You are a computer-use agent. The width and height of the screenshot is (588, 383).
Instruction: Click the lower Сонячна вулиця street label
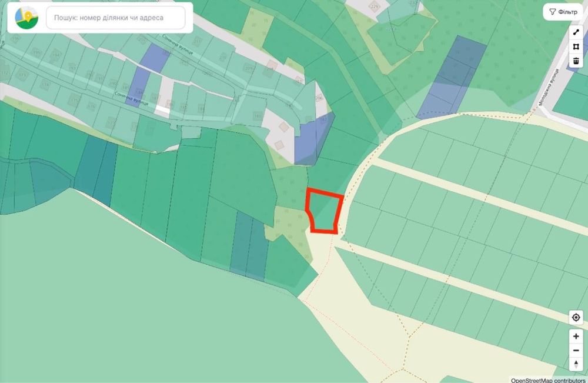(x=131, y=99)
